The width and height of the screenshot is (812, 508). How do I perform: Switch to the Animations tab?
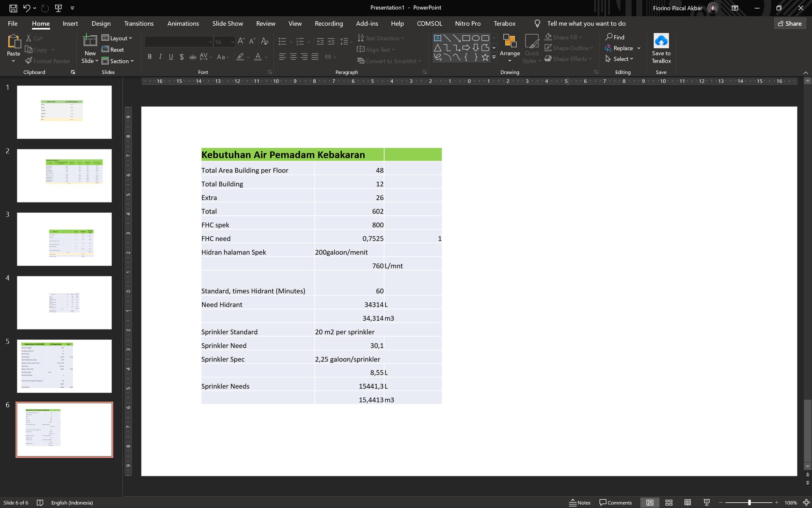(x=183, y=24)
